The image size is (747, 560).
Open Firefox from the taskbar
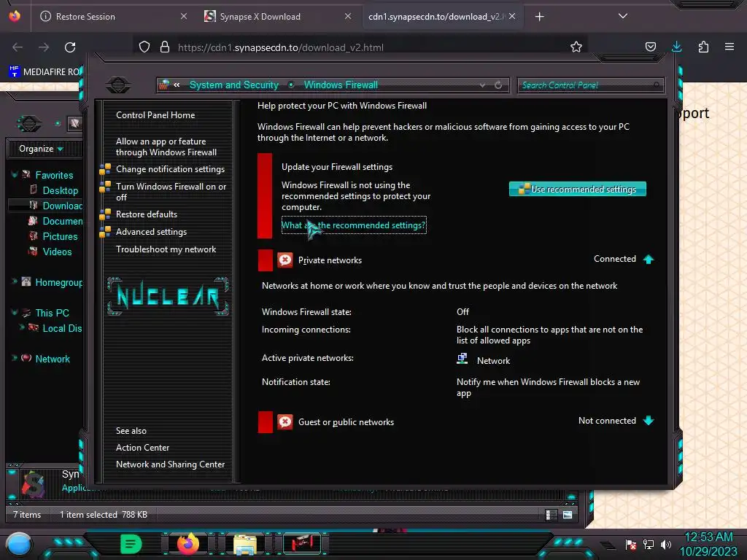pos(188,544)
